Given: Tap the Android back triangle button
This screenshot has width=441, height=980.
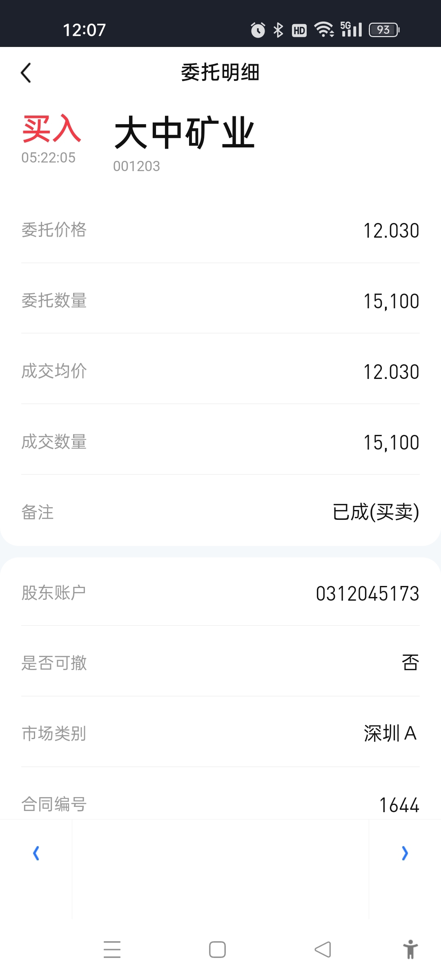Looking at the screenshot, I should pos(323,949).
